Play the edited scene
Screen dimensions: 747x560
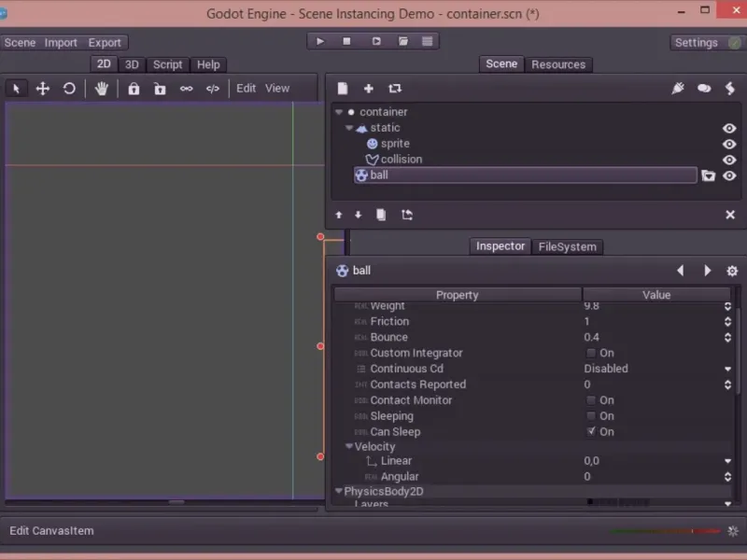click(376, 41)
